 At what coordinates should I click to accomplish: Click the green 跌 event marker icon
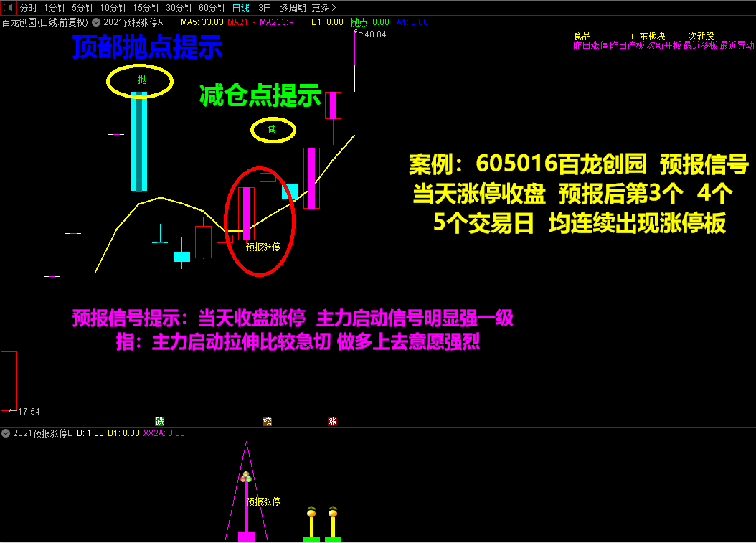[159, 422]
